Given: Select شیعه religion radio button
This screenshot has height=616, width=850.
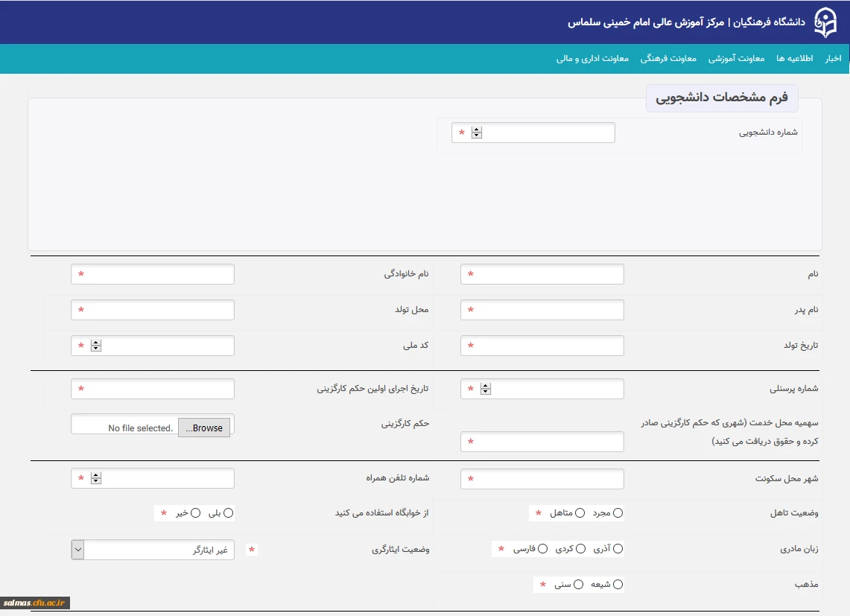Looking at the screenshot, I should tap(618, 585).
